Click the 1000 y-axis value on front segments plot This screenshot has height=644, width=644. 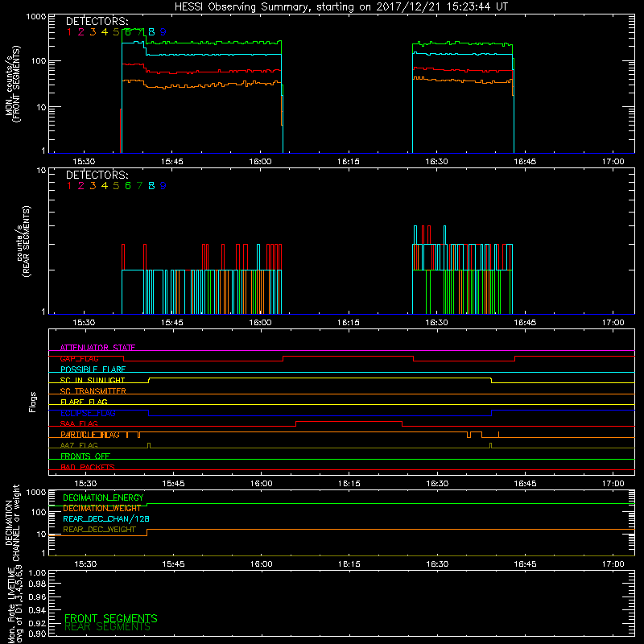tap(36, 17)
